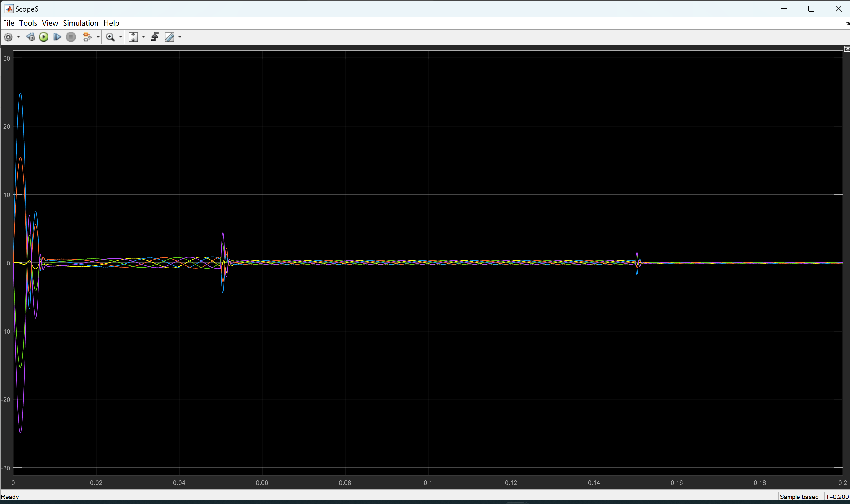850x504 pixels.
Task: Click the y-axis label 30
Action: (7, 58)
